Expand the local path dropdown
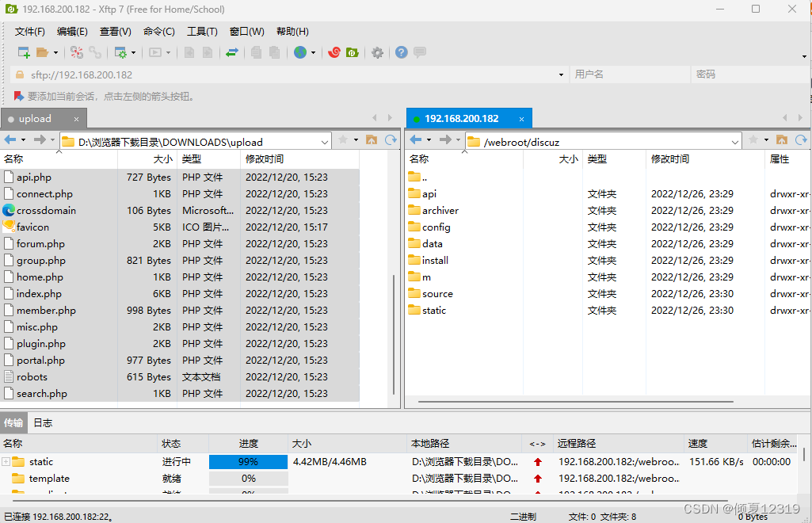The width and height of the screenshot is (812, 523). point(325,142)
